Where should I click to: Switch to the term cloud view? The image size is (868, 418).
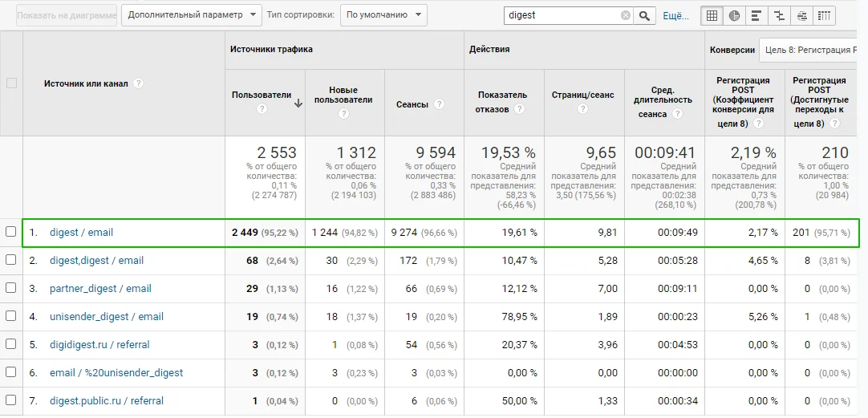pyautogui.click(x=801, y=15)
